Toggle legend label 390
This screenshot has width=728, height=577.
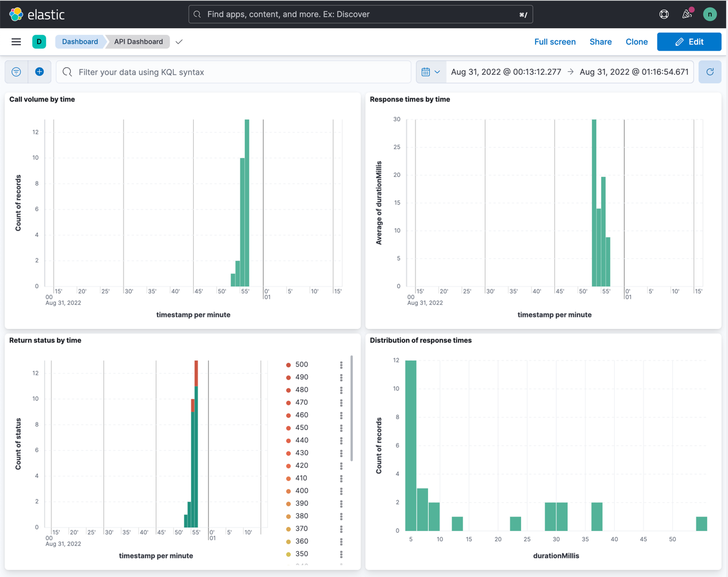pyautogui.click(x=302, y=504)
